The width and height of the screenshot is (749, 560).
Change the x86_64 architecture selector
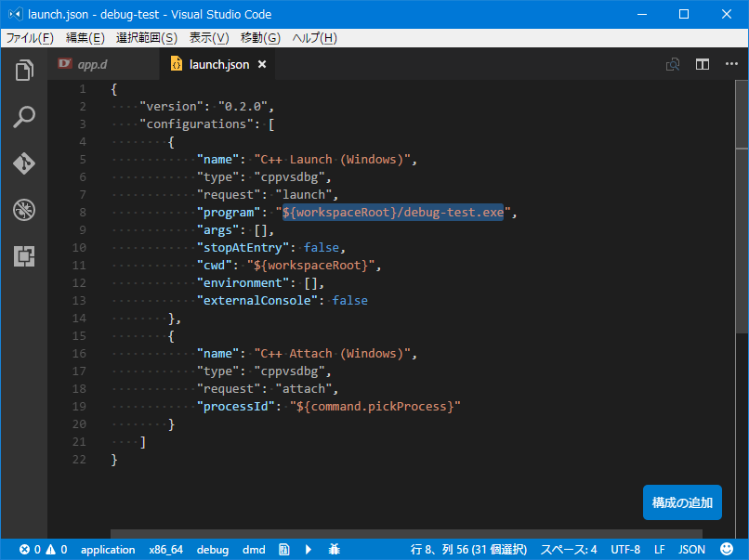click(x=165, y=550)
